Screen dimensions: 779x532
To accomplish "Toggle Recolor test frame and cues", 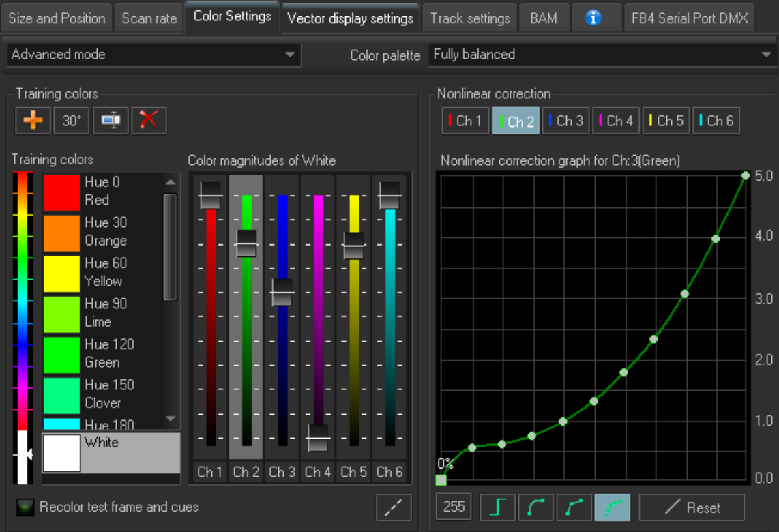I will (x=27, y=507).
